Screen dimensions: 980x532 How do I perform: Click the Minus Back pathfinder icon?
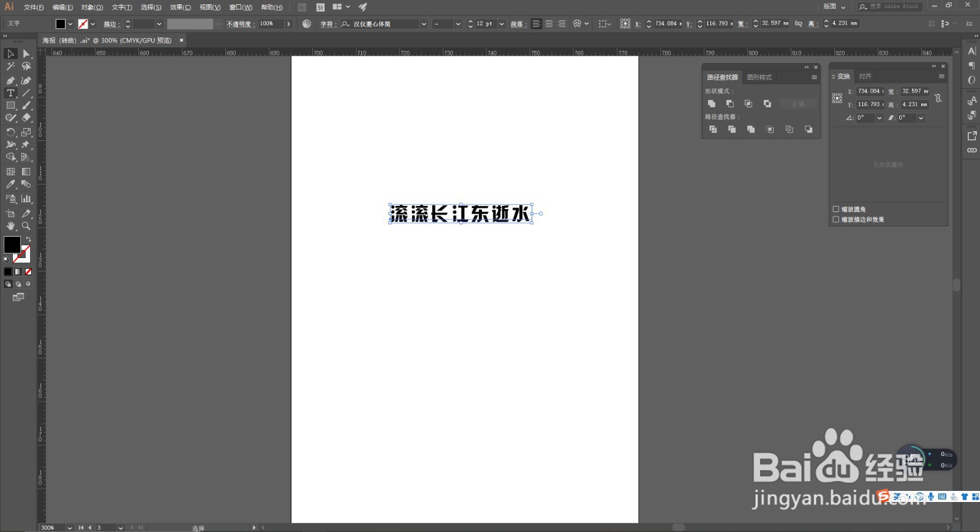coord(809,129)
